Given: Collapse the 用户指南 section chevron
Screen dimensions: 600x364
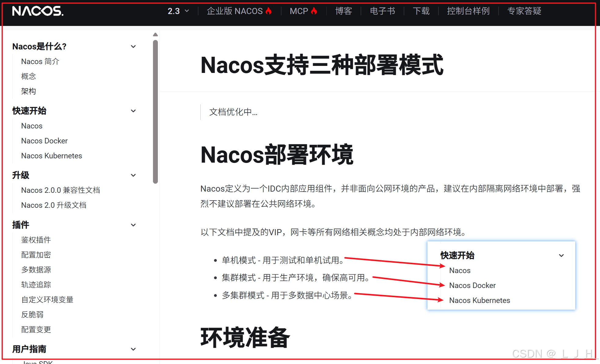Looking at the screenshot, I should point(133,349).
